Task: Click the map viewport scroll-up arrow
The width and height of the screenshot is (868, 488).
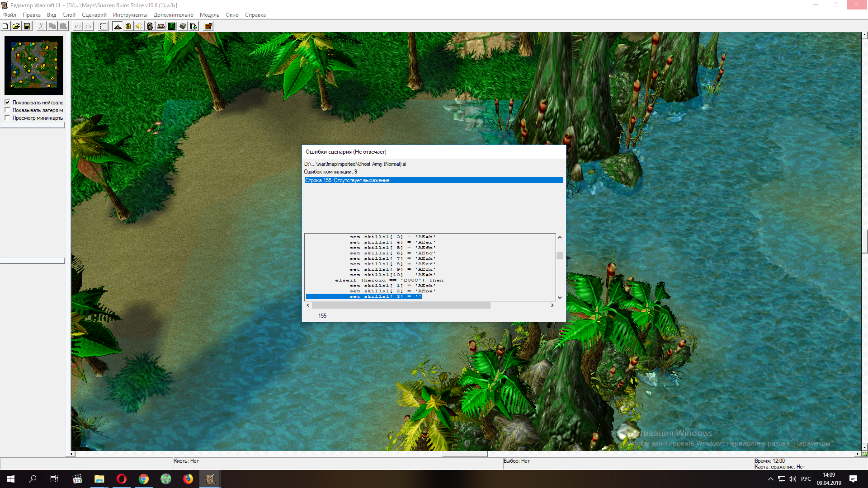Action: pyautogui.click(x=864, y=35)
